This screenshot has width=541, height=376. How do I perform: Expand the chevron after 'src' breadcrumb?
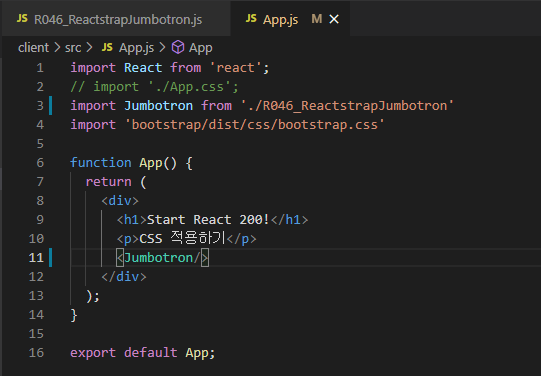[89, 48]
